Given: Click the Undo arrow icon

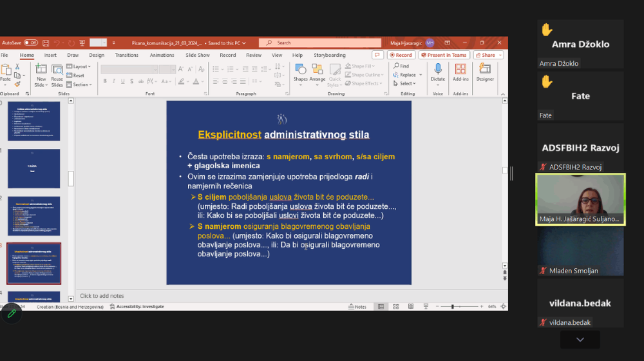Looking at the screenshot, I should 57,43.
